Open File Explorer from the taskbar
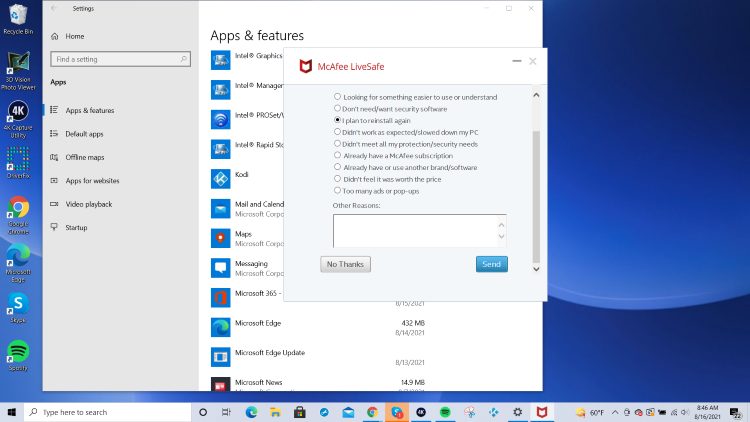 click(x=275, y=412)
